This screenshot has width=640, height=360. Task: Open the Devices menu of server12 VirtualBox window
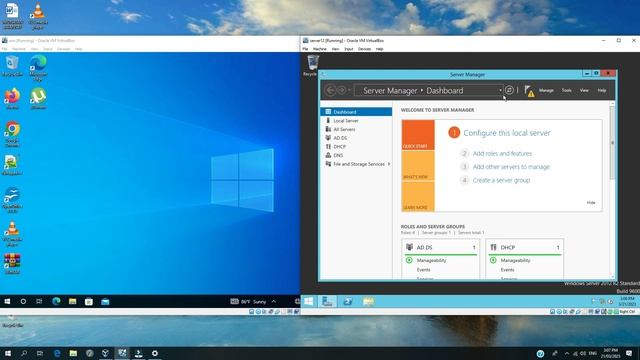364,49
